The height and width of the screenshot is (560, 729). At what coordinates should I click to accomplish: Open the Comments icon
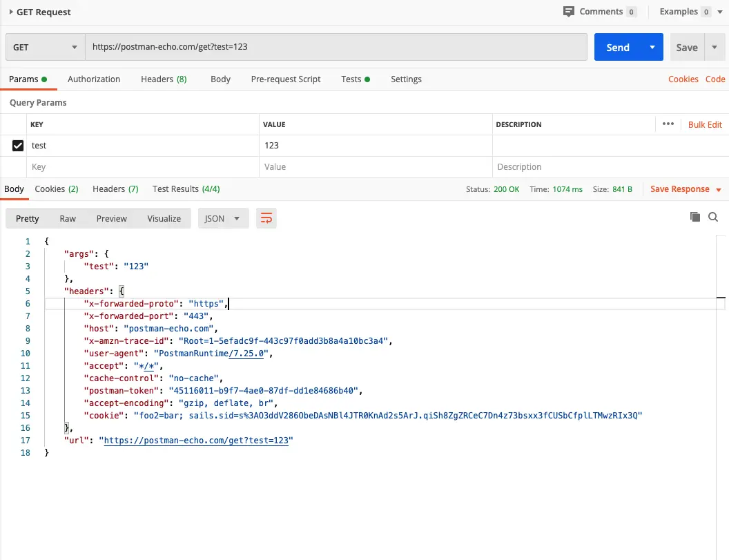(568, 12)
